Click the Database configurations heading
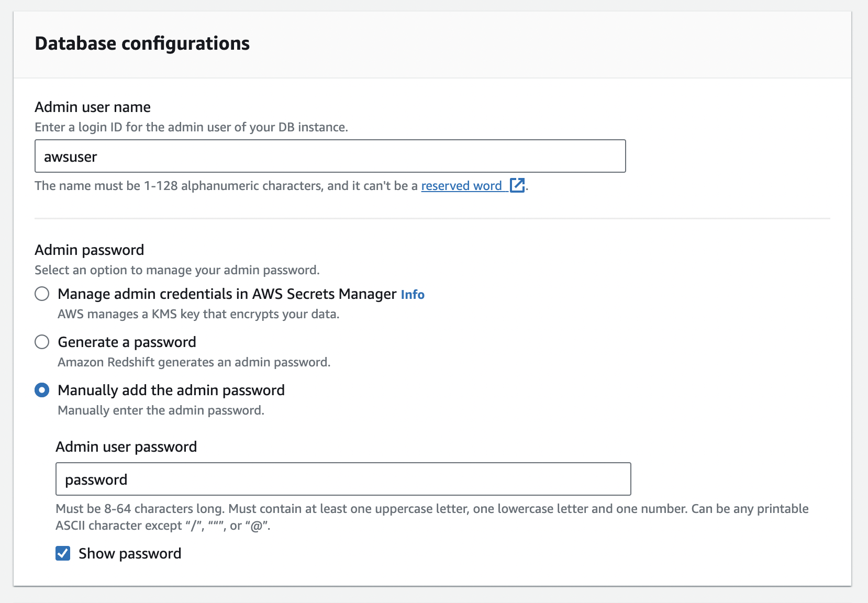The image size is (868, 603). [142, 43]
